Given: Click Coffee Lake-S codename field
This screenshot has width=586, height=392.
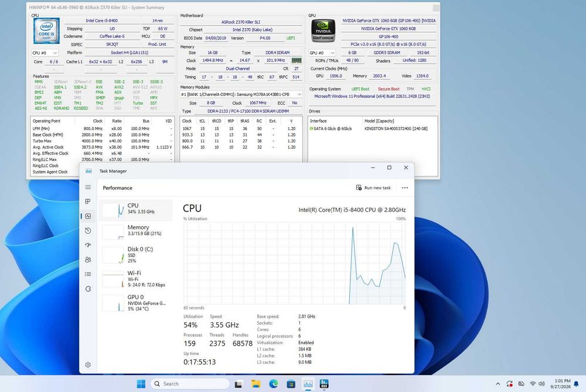Looking at the screenshot, I should [x=112, y=36].
